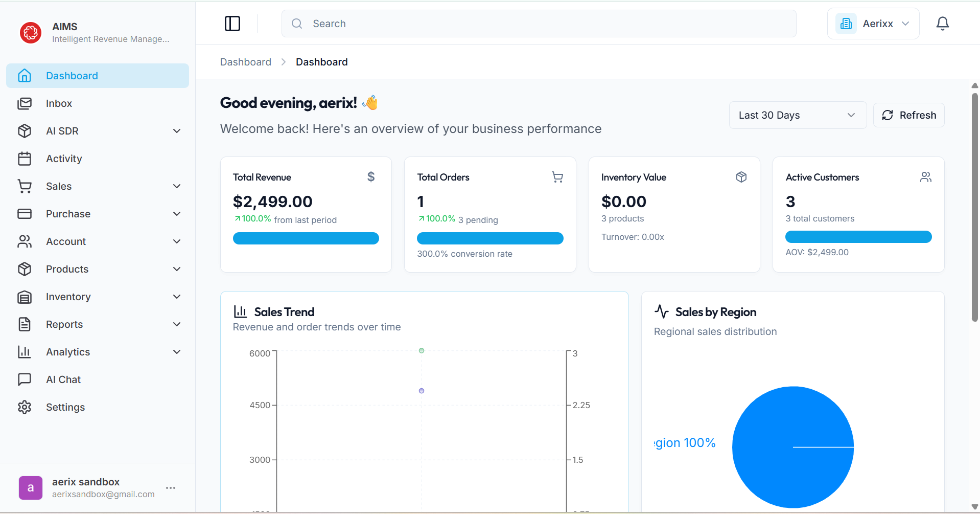Select Dashboard in the sidebar

pos(72,76)
